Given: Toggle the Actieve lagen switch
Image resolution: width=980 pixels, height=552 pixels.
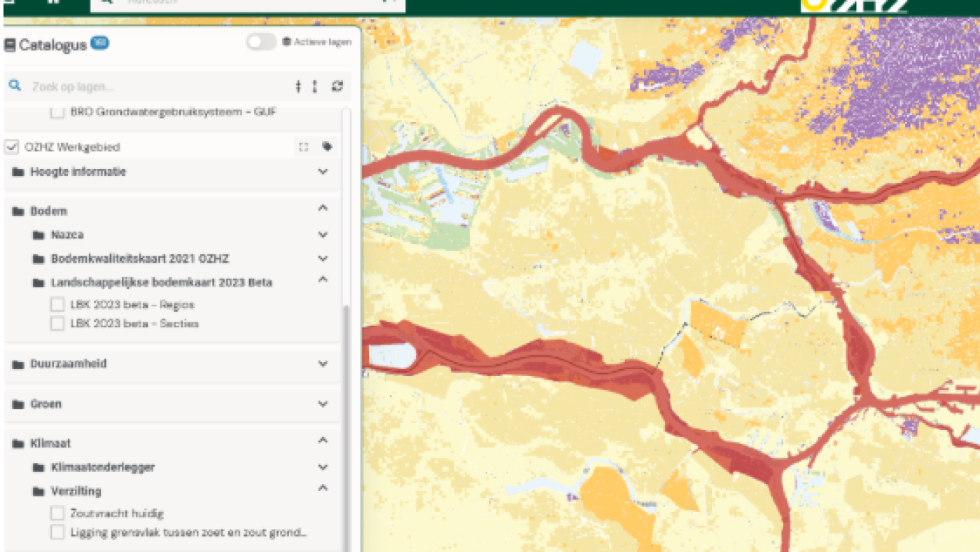Looking at the screenshot, I should pyautogui.click(x=261, y=42).
